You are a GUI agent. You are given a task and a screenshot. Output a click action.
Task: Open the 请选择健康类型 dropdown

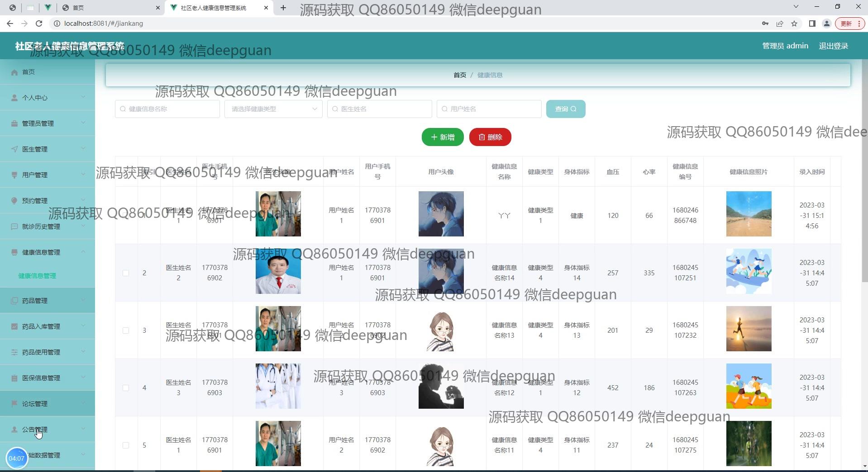tap(273, 109)
